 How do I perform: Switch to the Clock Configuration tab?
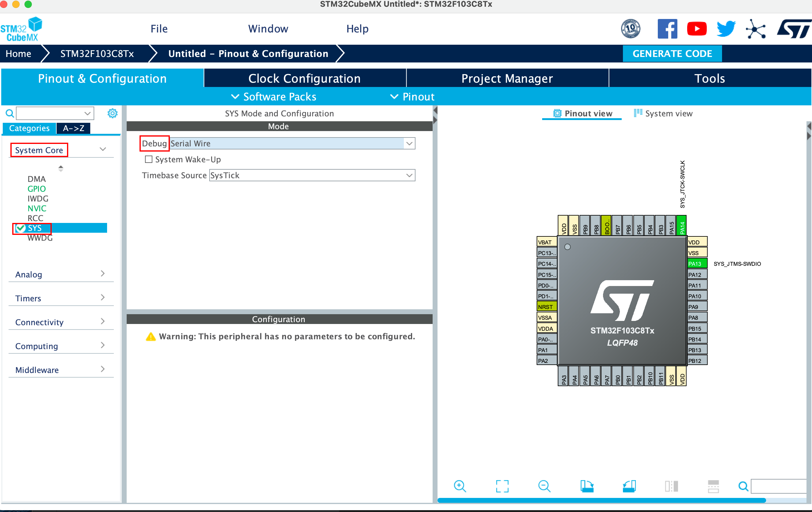304,78
